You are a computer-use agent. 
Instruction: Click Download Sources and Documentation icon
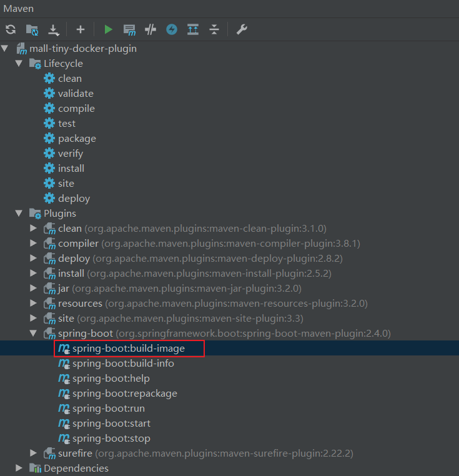click(x=54, y=30)
